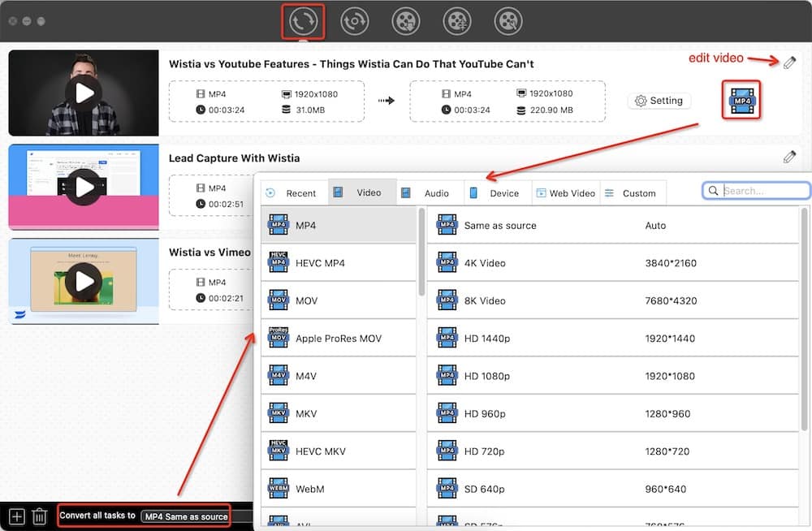The height and width of the screenshot is (531, 812).
Task: Switch to the Custom tab
Action: point(633,192)
